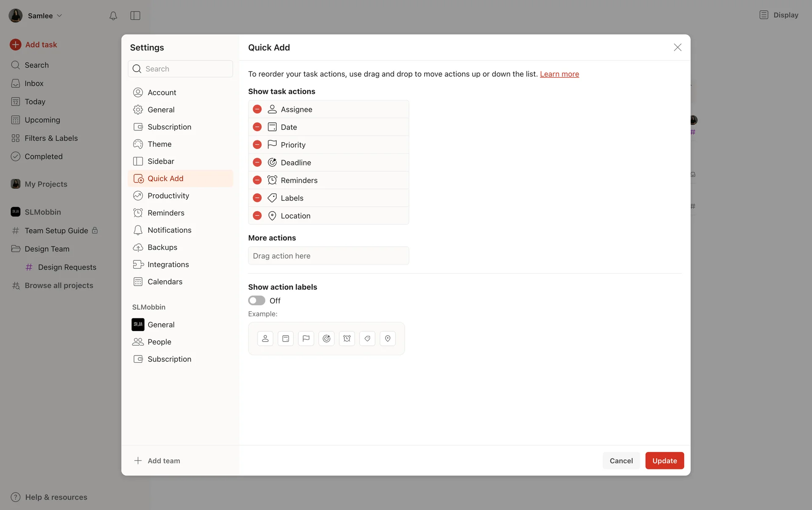Enable the Show action labels switch
812x510 pixels.
[256, 300]
